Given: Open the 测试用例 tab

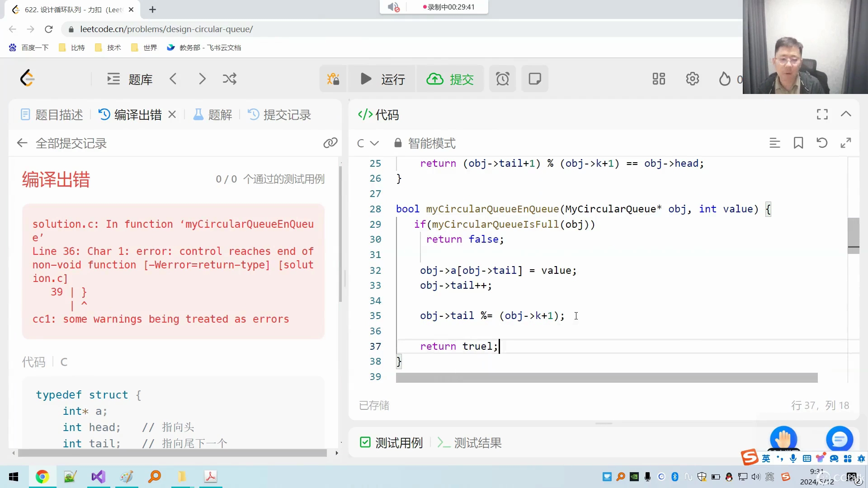Looking at the screenshot, I should [392, 443].
